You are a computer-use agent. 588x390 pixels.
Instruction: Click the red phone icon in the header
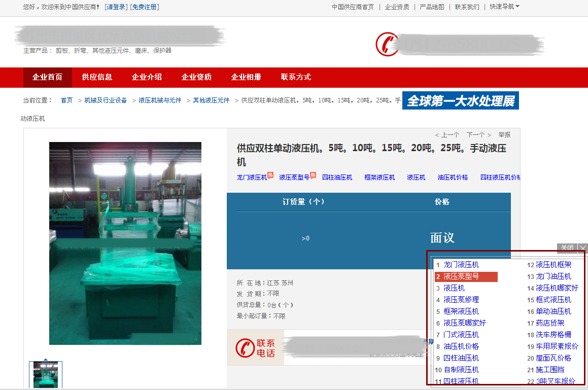(x=387, y=44)
